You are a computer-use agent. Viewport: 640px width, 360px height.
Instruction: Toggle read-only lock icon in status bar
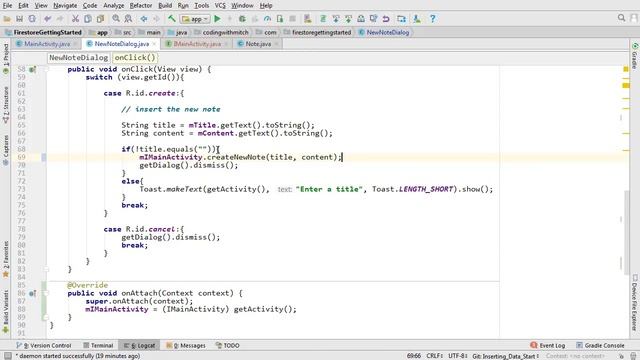tap(621, 356)
